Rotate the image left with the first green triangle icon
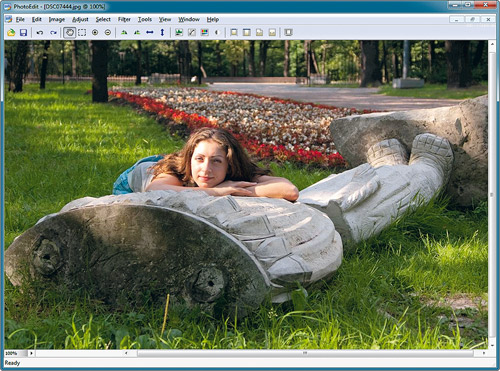500x371 pixels. tap(124, 32)
